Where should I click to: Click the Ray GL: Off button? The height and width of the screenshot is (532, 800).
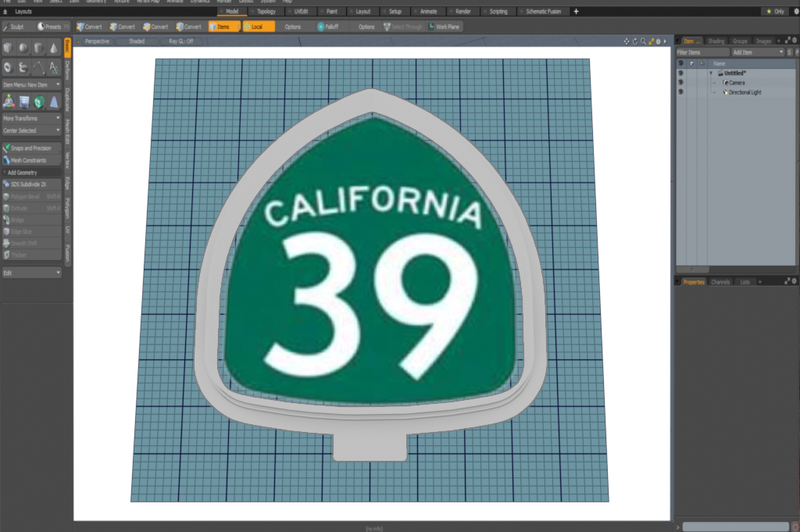[x=181, y=41]
